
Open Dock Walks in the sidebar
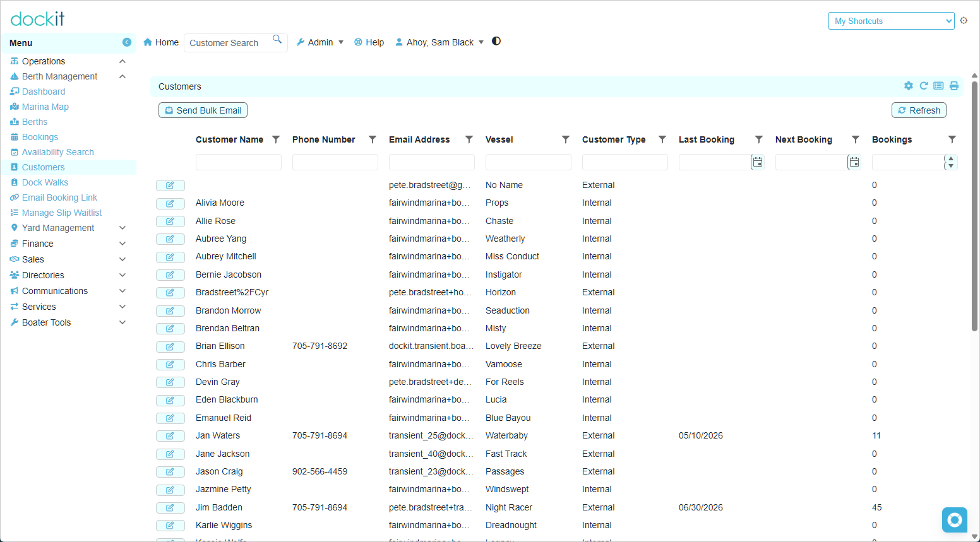click(45, 182)
